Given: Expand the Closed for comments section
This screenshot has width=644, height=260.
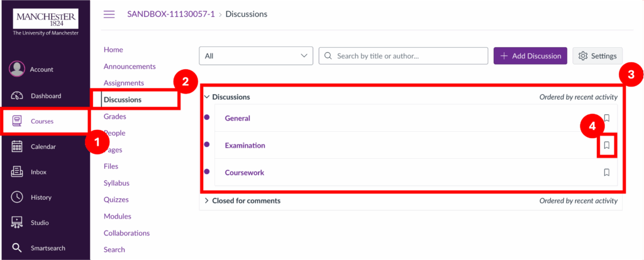Looking at the screenshot, I should click(x=207, y=201).
